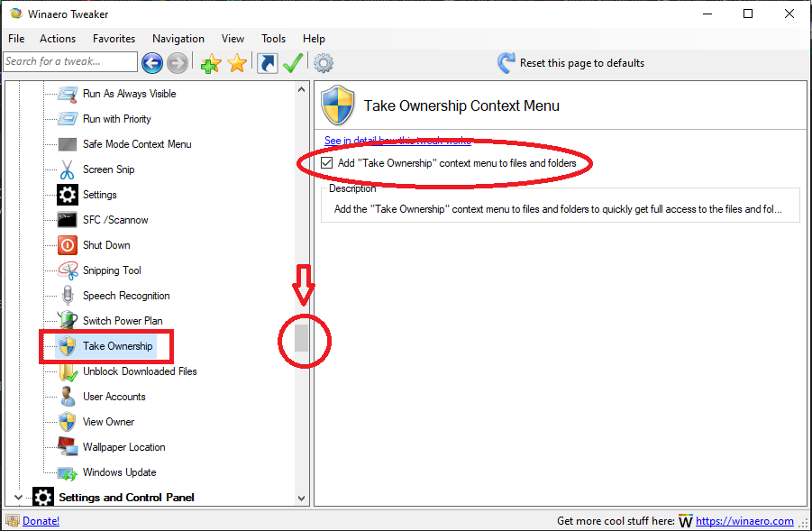Click the blue shortcut arrow toolbar icon
812x531 pixels.
268,63
